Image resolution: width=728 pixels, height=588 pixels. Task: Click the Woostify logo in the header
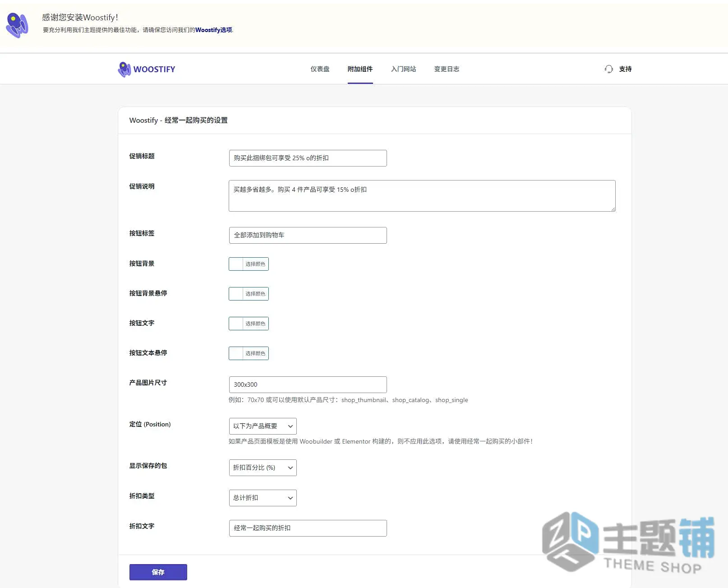[x=147, y=69]
